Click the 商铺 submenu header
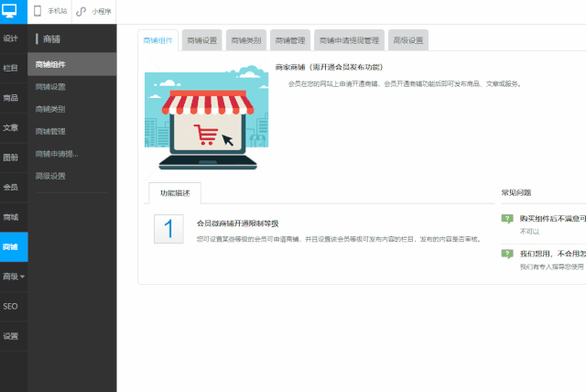586x392 pixels. (51, 38)
